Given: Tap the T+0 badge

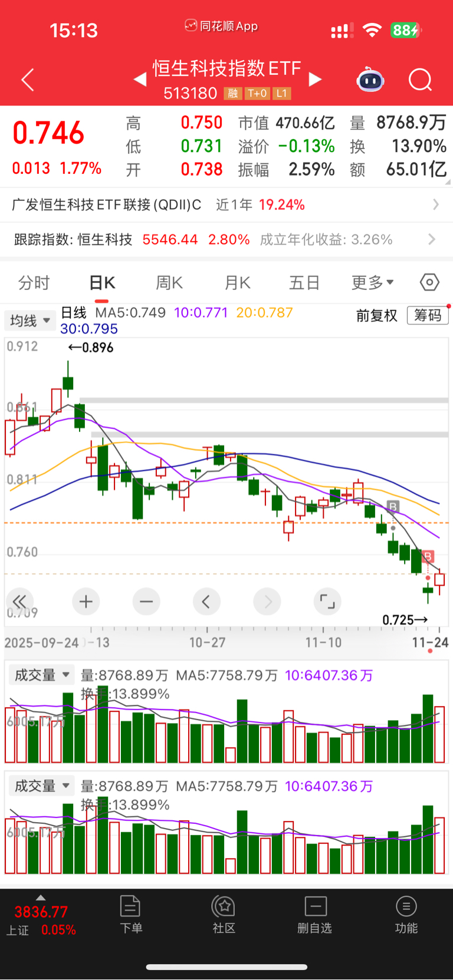Looking at the screenshot, I should click(257, 94).
